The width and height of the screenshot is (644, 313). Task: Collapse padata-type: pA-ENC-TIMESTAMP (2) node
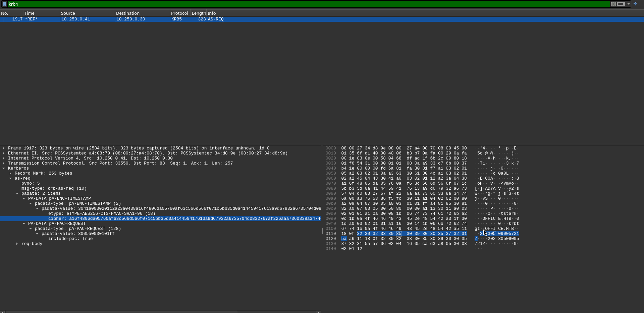pos(31,203)
